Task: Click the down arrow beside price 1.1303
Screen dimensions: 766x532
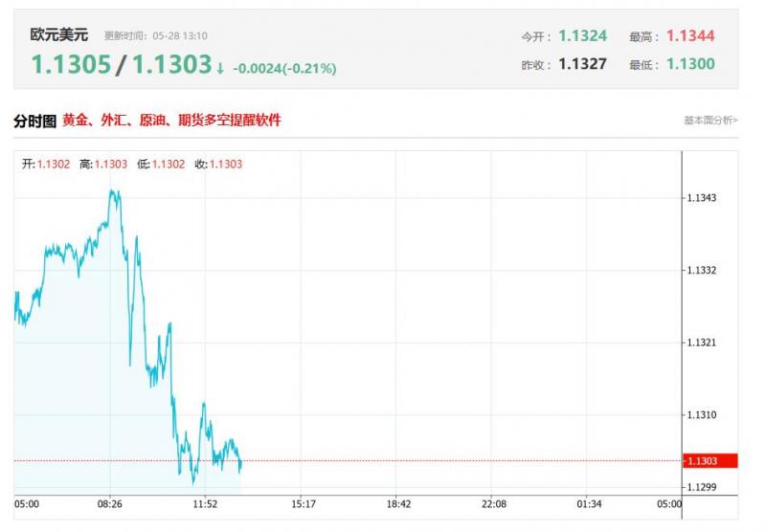Action: 220,68
